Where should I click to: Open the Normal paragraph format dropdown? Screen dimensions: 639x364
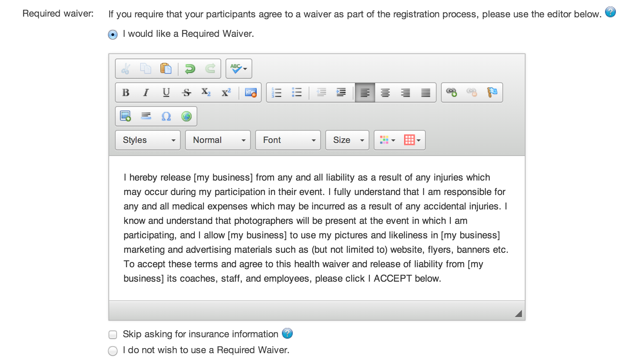click(218, 140)
